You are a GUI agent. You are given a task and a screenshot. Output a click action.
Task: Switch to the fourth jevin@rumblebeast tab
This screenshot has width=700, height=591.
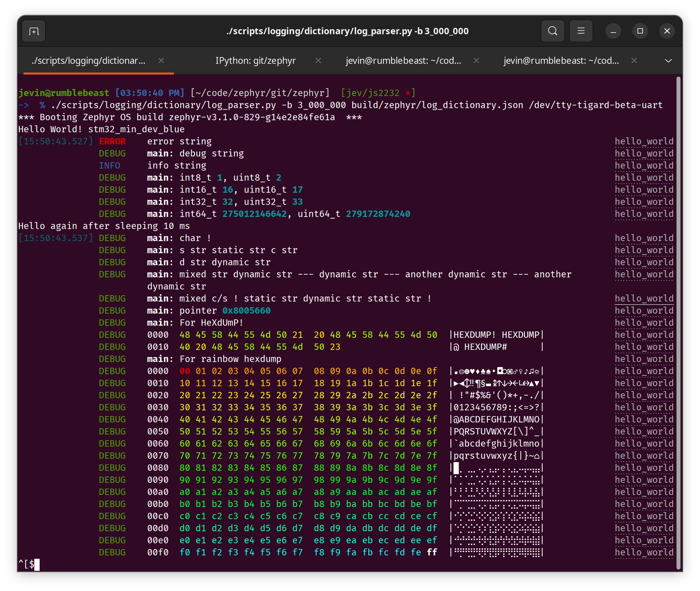tap(561, 60)
